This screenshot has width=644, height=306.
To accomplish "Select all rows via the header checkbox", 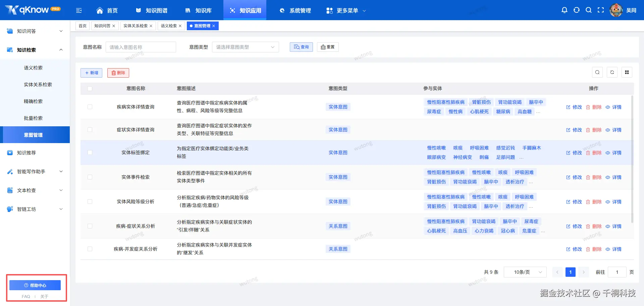I will pyautogui.click(x=90, y=88).
